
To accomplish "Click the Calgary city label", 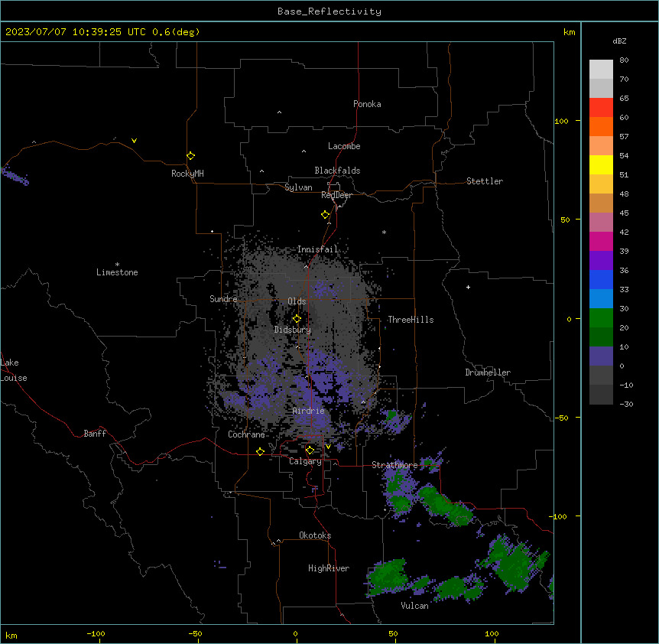I will coord(305,461).
